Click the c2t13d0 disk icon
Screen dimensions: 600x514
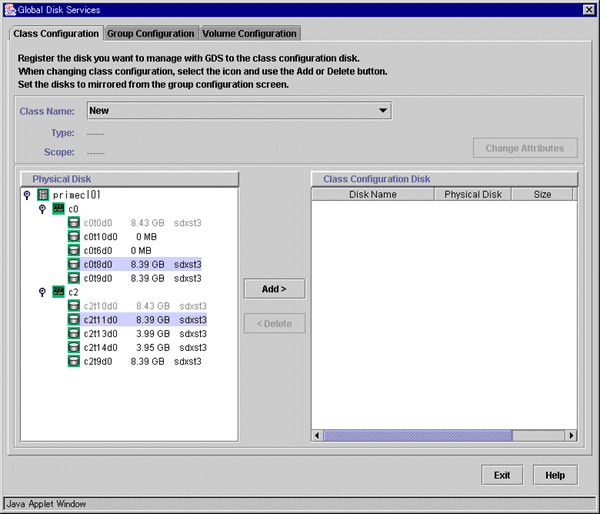pyautogui.click(x=74, y=334)
